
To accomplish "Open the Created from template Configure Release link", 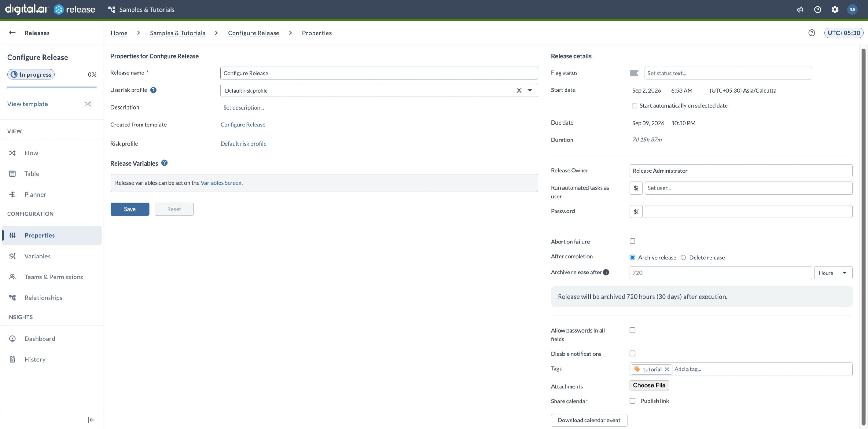I will (243, 124).
